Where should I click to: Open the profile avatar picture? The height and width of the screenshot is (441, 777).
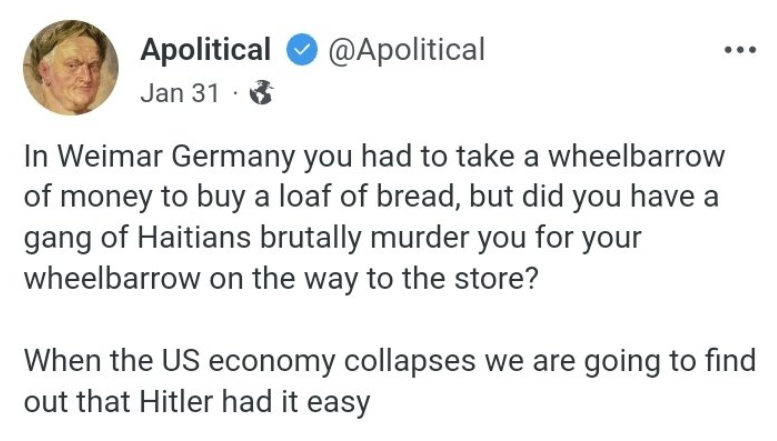tap(71, 68)
